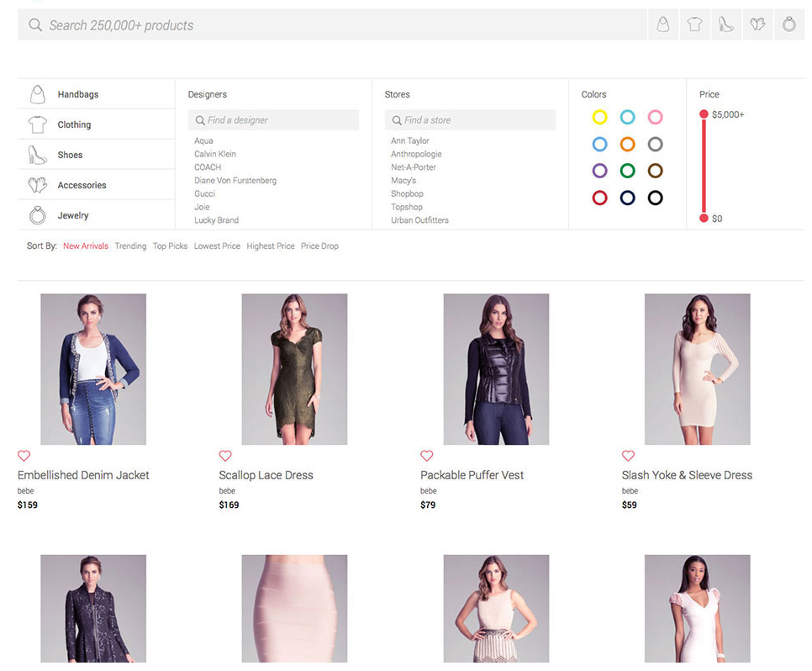Click the ring jewelry icon in search bar
812x671 pixels.
(x=788, y=24)
